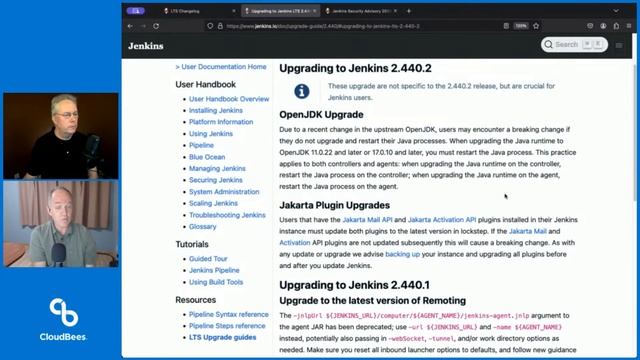This screenshot has width=640, height=360.
Task: Click the Upgrading to Jenkins 2.440.1 heading
Action: [x=354, y=285]
